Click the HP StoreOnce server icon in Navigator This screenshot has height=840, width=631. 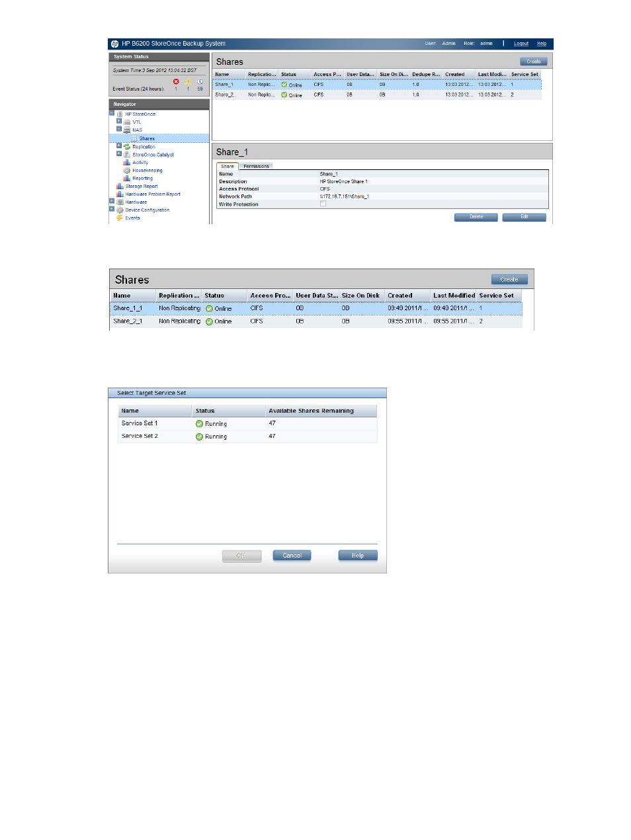(120, 114)
